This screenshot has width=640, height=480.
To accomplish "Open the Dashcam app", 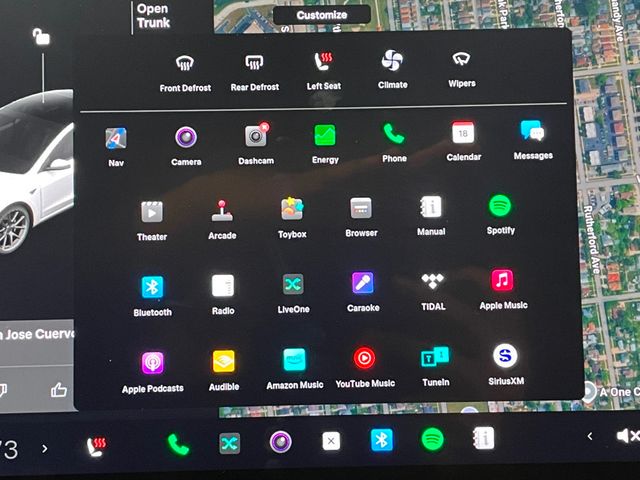I will point(256,136).
